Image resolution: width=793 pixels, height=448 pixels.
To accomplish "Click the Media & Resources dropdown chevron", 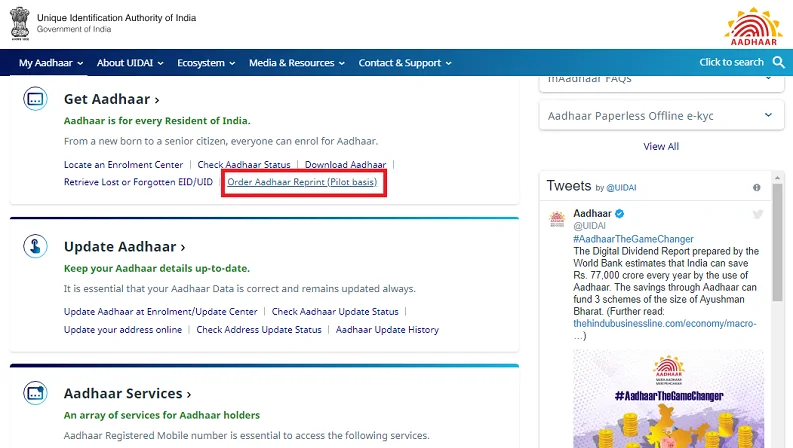I will (x=342, y=63).
